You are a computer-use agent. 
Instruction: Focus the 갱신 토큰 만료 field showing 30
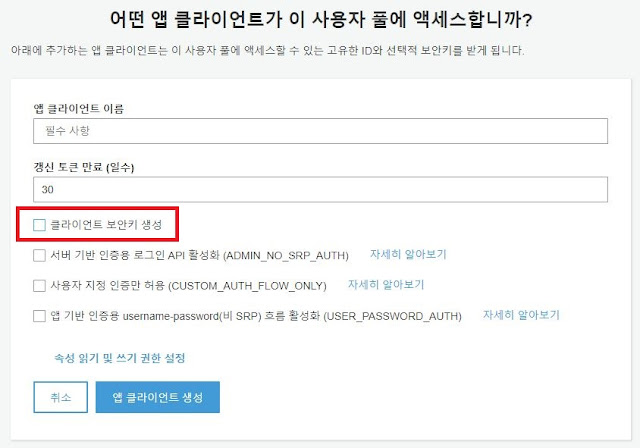tap(320, 189)
